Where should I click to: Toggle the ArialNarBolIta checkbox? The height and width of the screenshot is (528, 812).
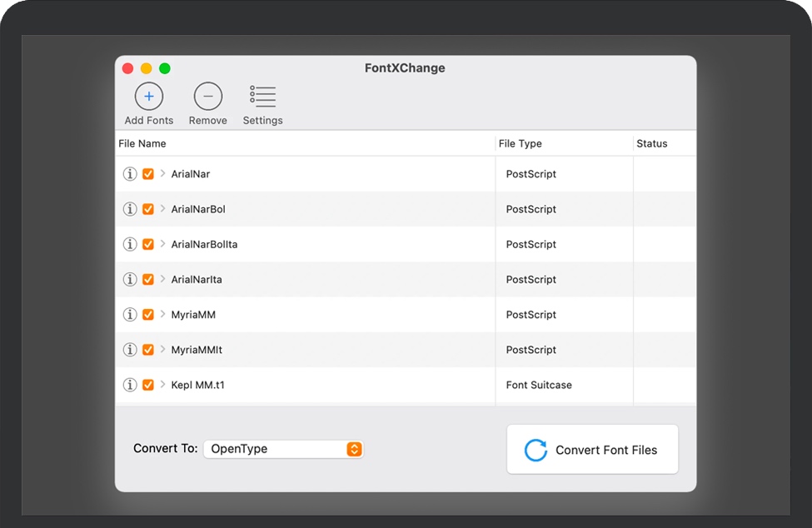[148, 244]
